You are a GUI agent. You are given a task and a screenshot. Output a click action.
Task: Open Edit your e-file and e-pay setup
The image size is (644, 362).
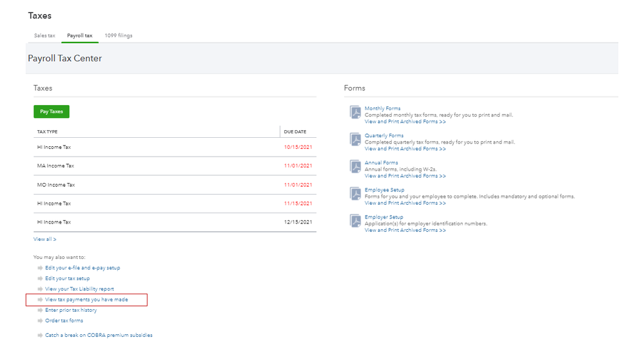(83, 268)
